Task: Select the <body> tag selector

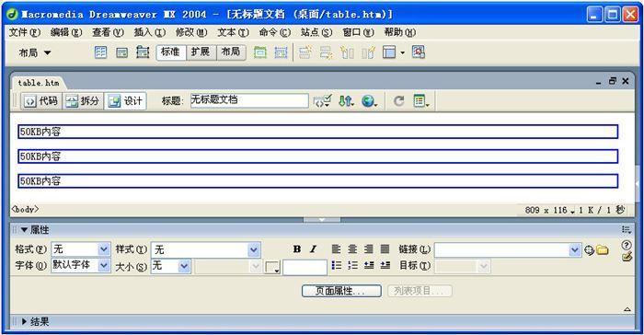Action: pos(25,209)
